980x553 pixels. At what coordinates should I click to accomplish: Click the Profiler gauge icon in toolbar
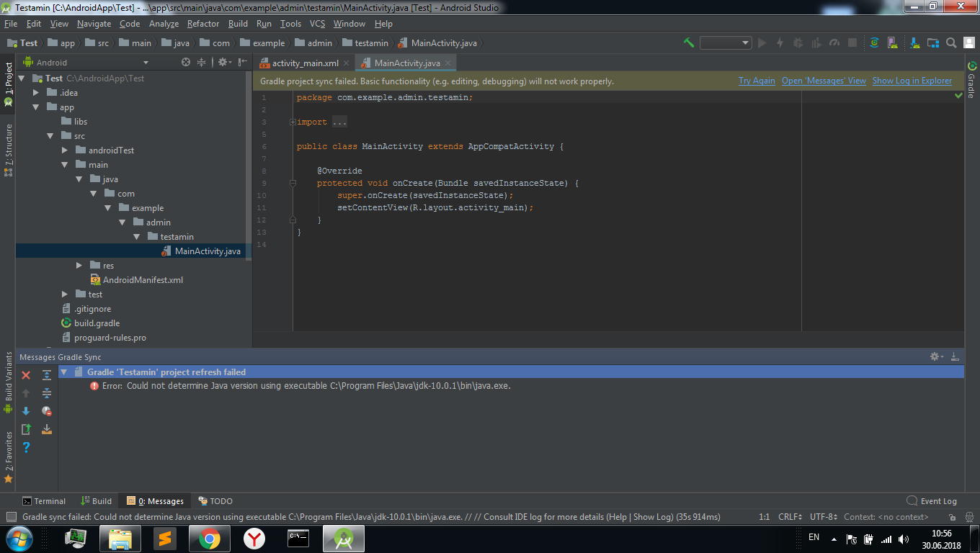(834, 43)
